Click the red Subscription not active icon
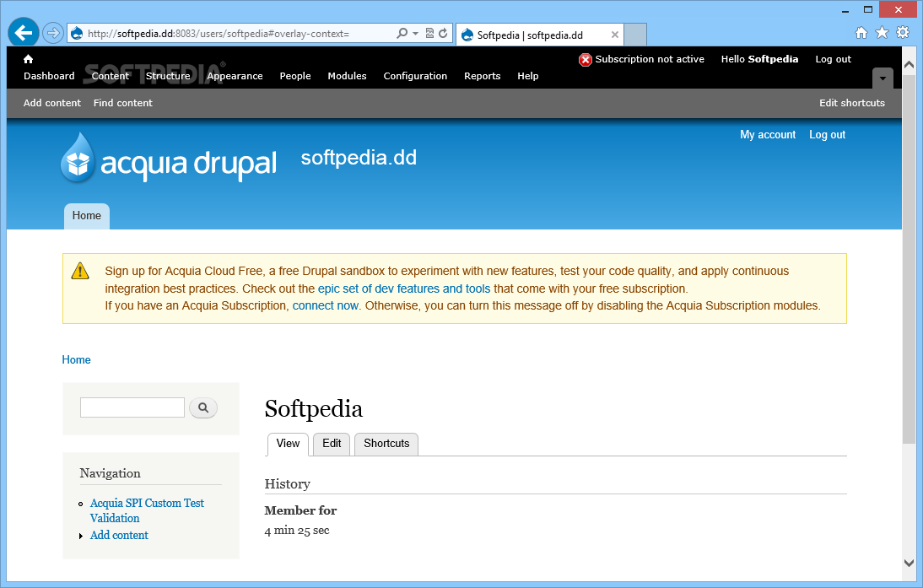This screenshot has height=588, width=923. click(586, 59)
